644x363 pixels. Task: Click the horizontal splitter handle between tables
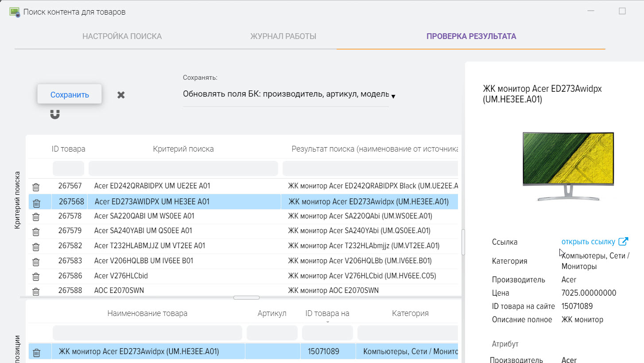246,298
